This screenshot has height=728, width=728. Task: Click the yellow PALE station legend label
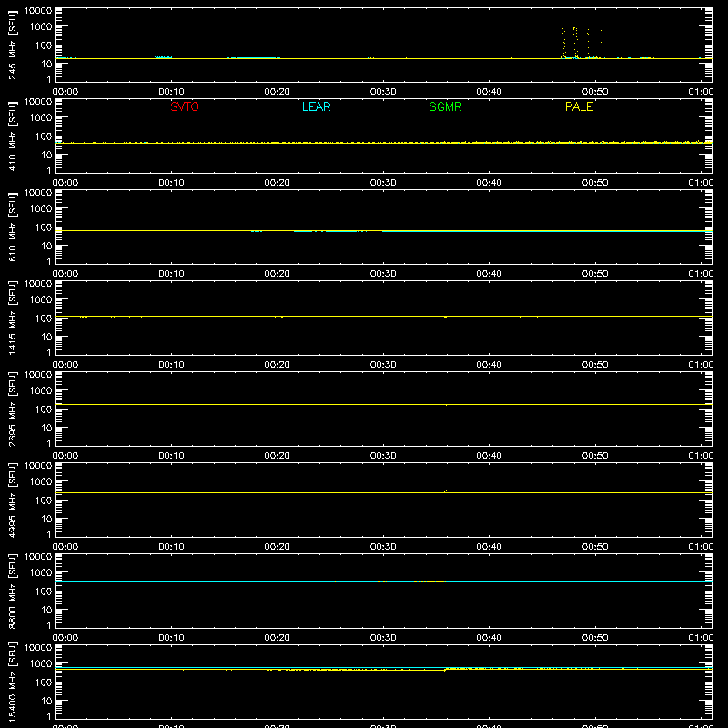[579, 106]
